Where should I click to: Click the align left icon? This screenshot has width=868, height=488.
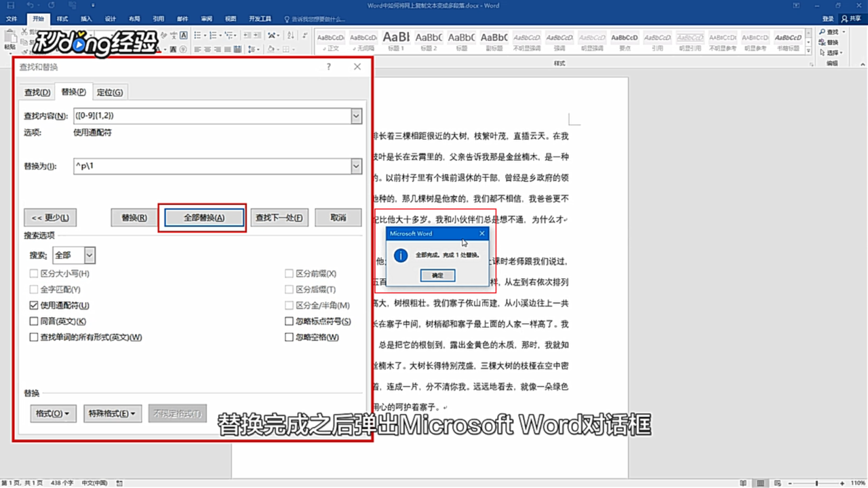tap(197, 49)
